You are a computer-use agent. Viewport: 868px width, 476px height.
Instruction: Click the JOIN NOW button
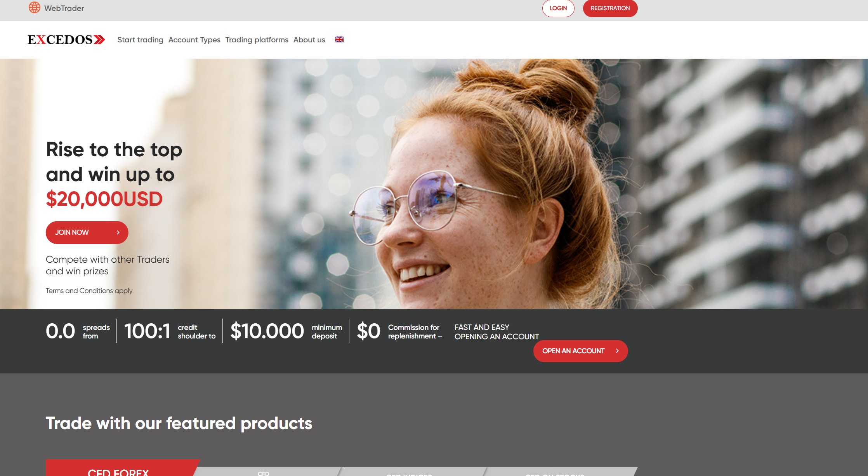(87, 232)
